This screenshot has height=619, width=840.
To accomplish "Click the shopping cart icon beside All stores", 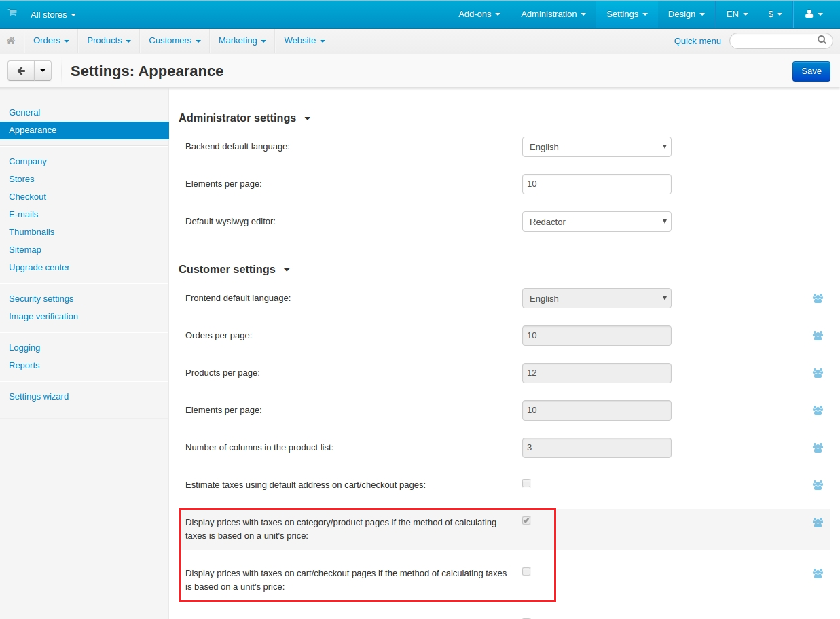I will pyautogui.click(x=12, y=13).
